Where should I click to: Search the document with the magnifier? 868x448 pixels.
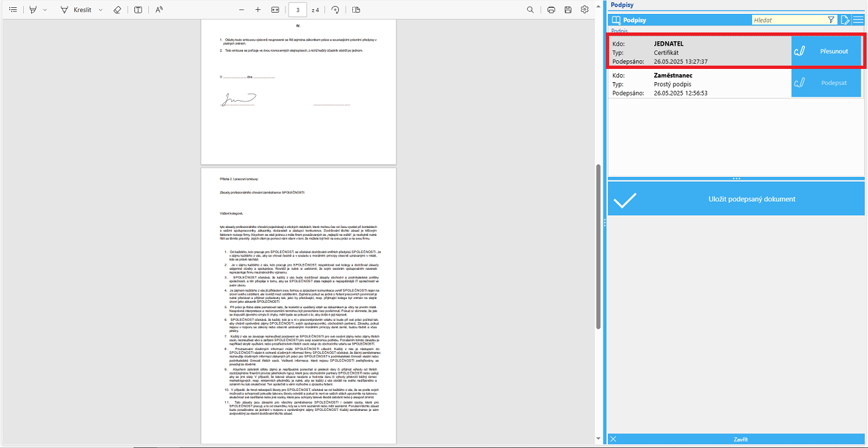pos(531,10)
